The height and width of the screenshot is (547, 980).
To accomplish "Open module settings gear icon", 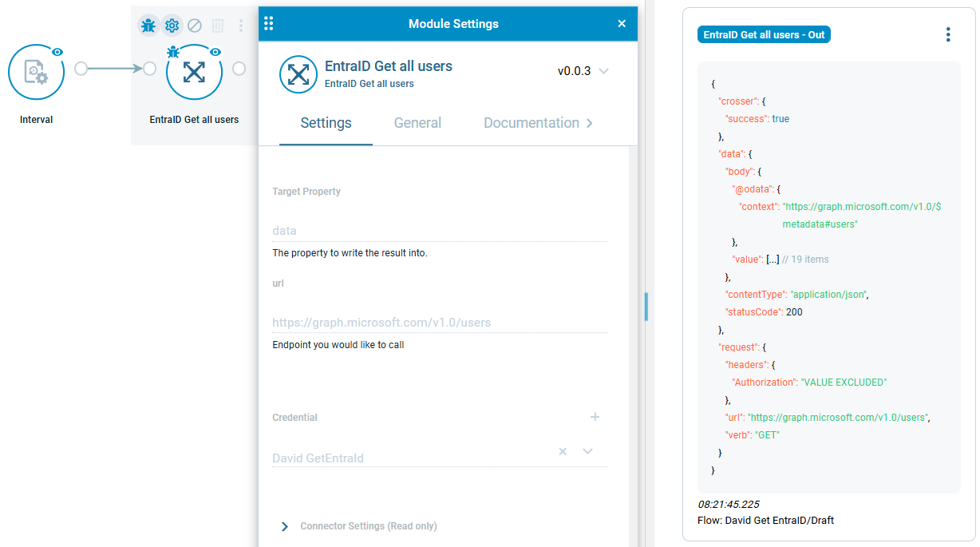I will [172, 26].
